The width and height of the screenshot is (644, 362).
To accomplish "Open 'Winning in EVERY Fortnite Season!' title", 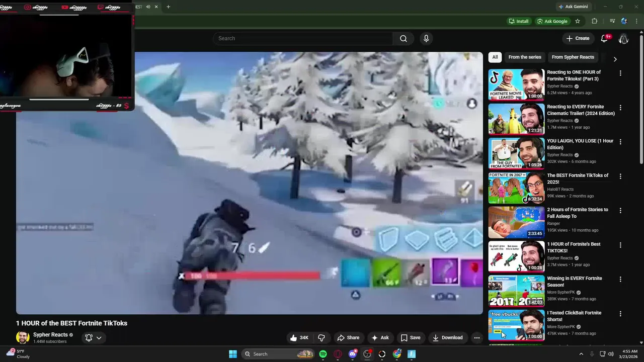I will click(x=575, y=282).
